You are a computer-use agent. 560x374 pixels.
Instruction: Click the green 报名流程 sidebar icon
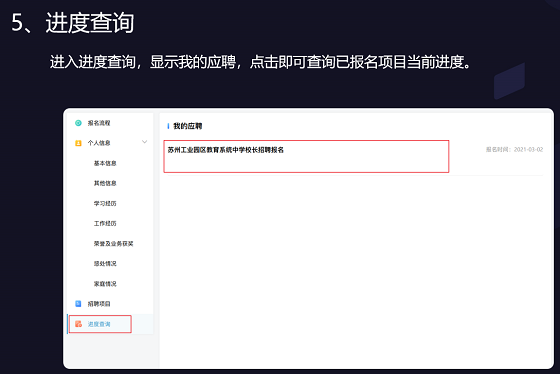[x=78, y=123]
